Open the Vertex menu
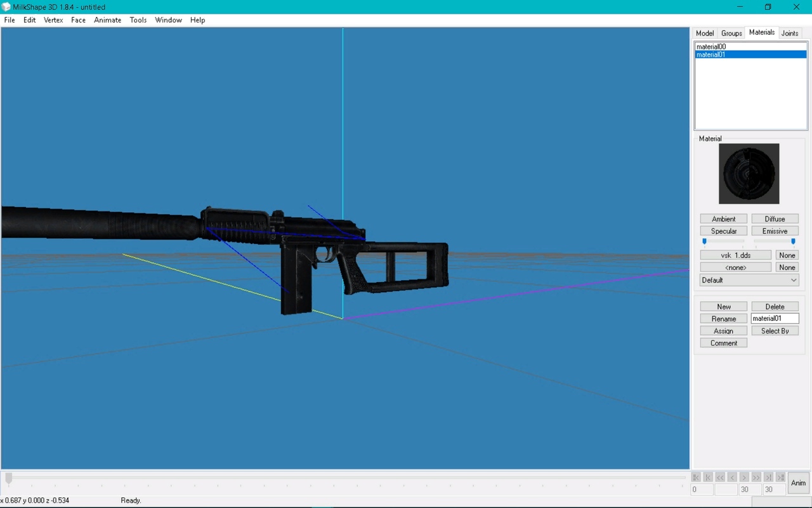The image size is (812, 508). (53, 20)
